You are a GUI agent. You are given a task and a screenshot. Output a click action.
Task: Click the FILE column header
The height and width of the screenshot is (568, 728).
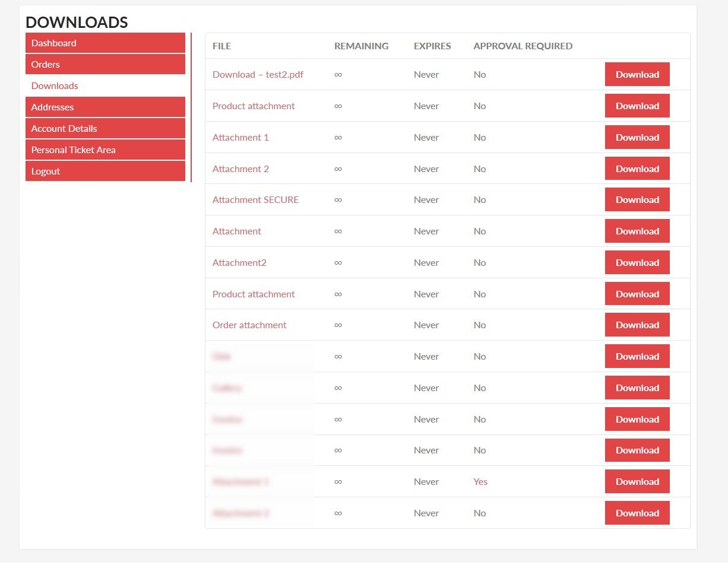[221, 46]
